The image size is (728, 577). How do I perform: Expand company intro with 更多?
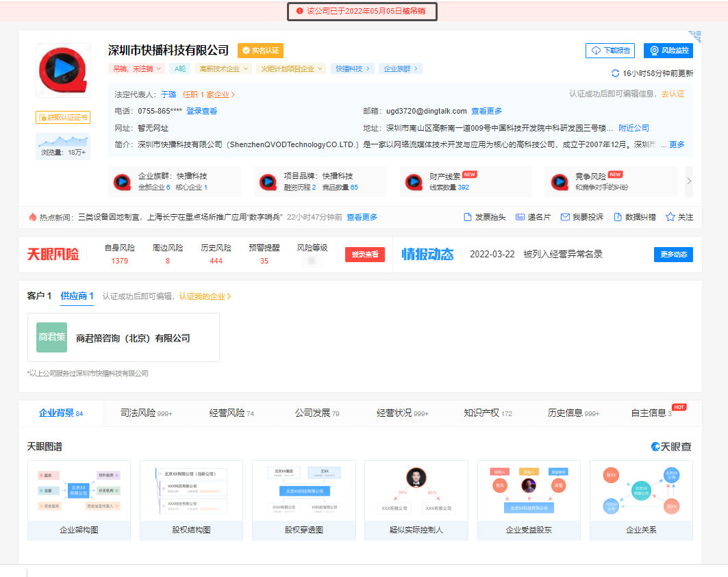pyautogui.click(x=677, y=144)
